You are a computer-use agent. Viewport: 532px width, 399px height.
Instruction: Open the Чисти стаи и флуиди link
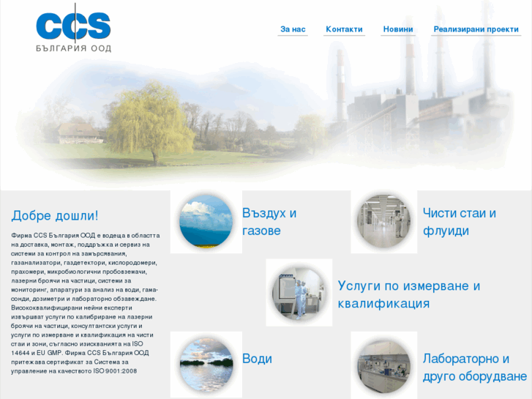460,222
